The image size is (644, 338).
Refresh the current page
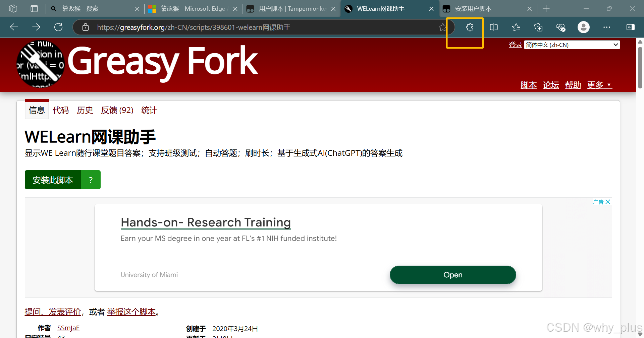click(58, 27)
